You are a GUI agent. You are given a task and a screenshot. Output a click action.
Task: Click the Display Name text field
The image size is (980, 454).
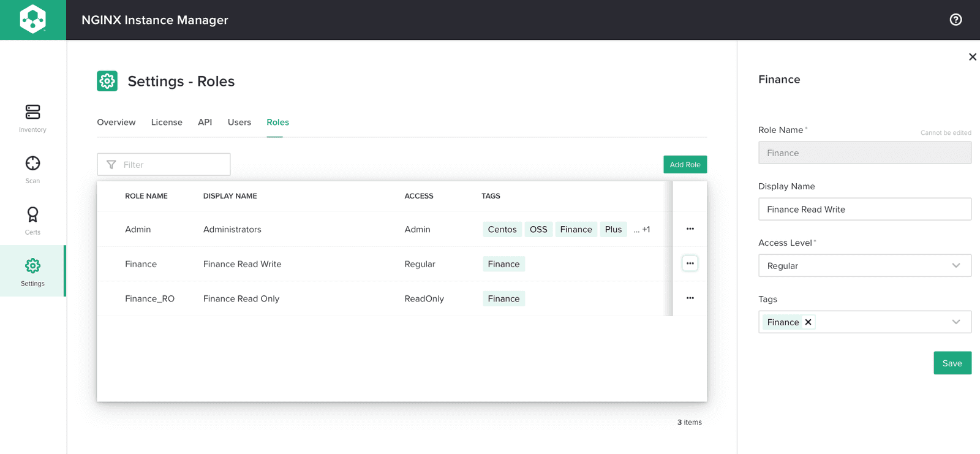(864, 210)
